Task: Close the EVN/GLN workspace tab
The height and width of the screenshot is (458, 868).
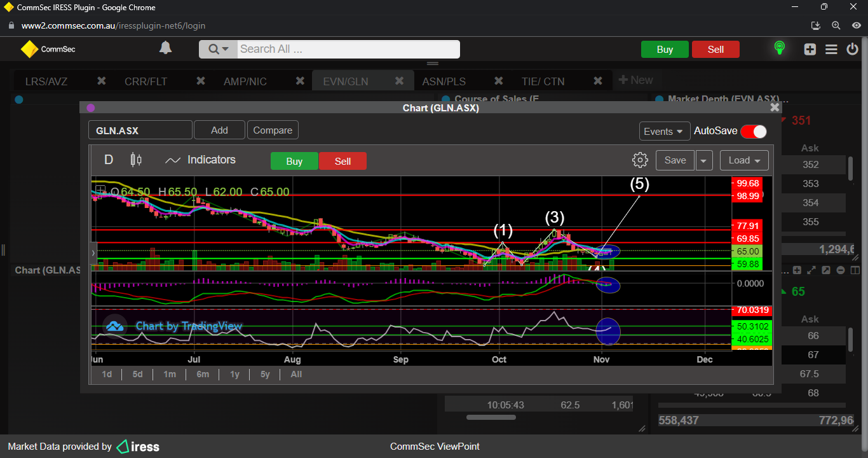Action: (x=400, y=81)
